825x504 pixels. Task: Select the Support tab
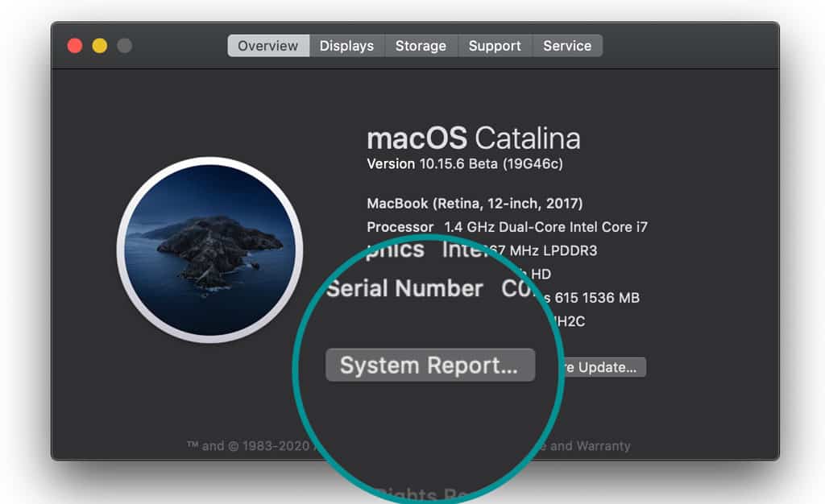[495, 46]
